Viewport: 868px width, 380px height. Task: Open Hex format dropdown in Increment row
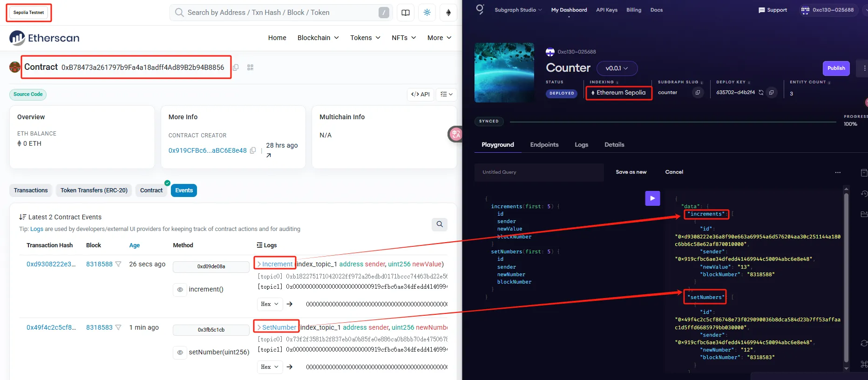(270, 304)
